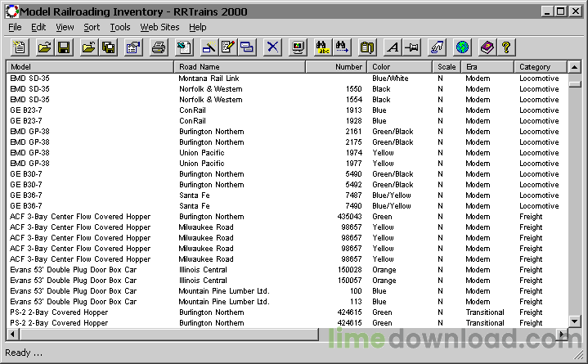Select the row with number 1554
Viewport: 588px width, 364px height.
click(287, 100)
